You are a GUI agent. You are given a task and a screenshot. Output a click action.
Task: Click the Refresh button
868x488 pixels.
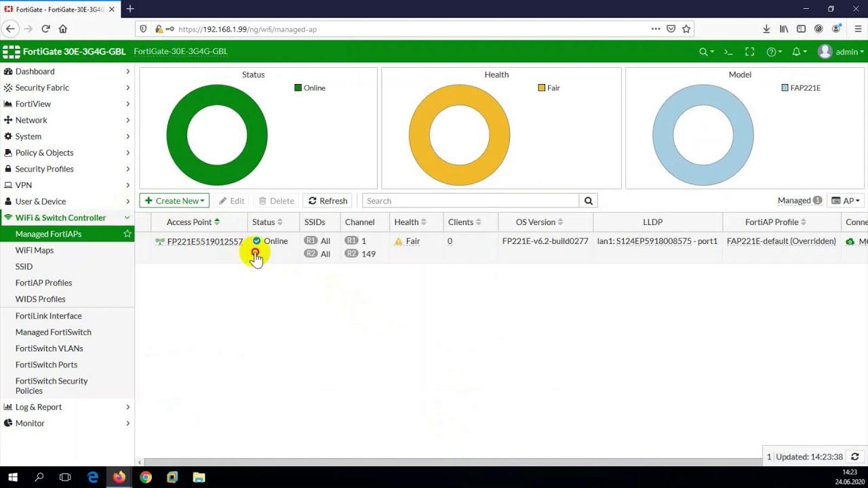click(x=328, y=201)
